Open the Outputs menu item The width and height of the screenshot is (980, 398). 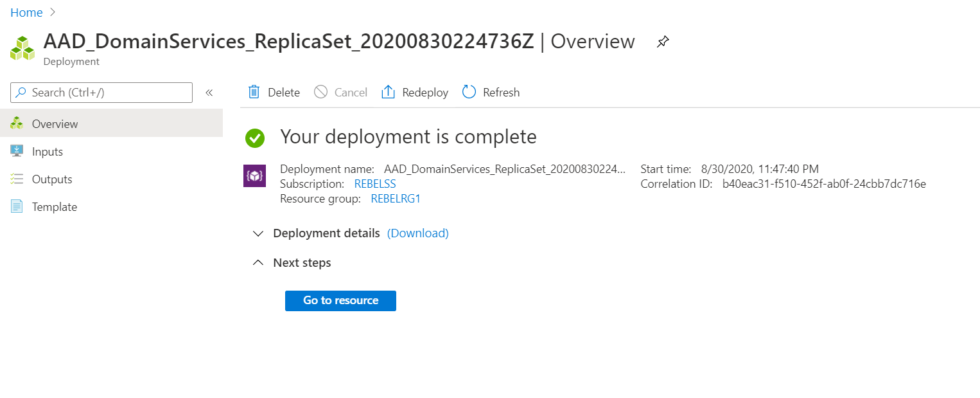coord(111,179)
